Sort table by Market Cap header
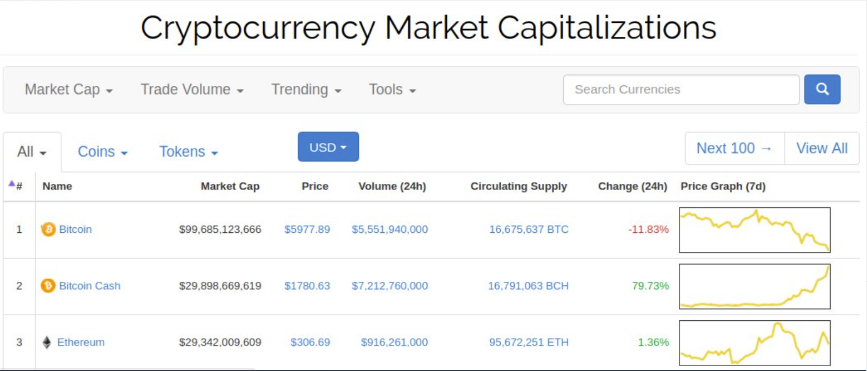 [x=230, y=187]
